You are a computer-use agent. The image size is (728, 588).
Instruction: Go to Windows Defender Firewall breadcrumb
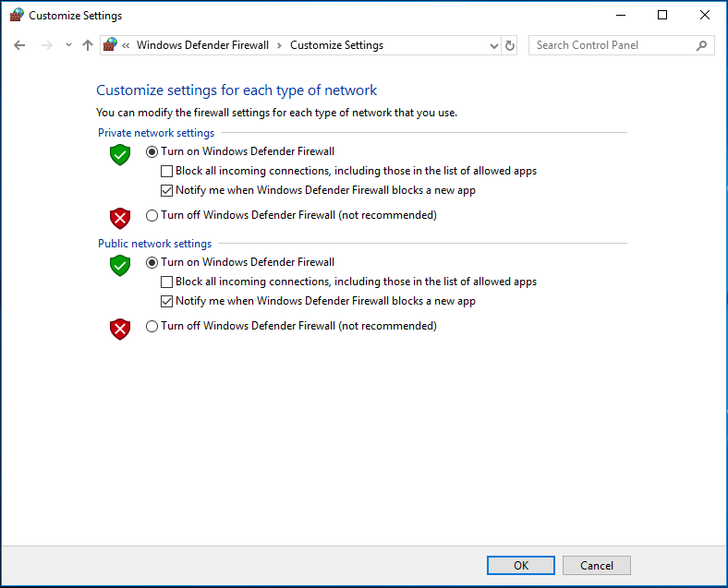pos(202,45)
